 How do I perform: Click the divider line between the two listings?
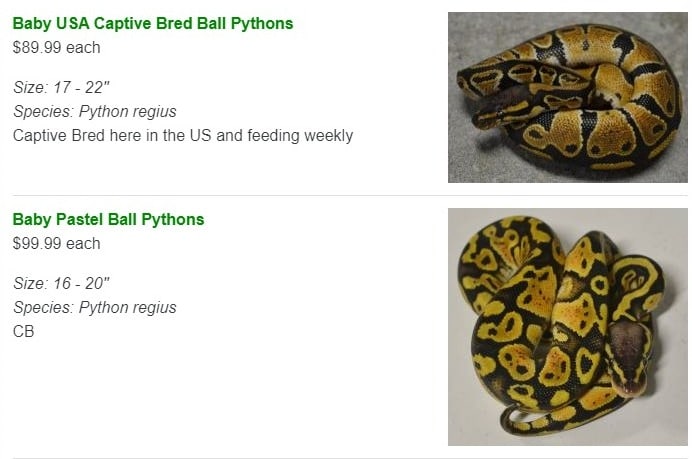pos(350,195)
